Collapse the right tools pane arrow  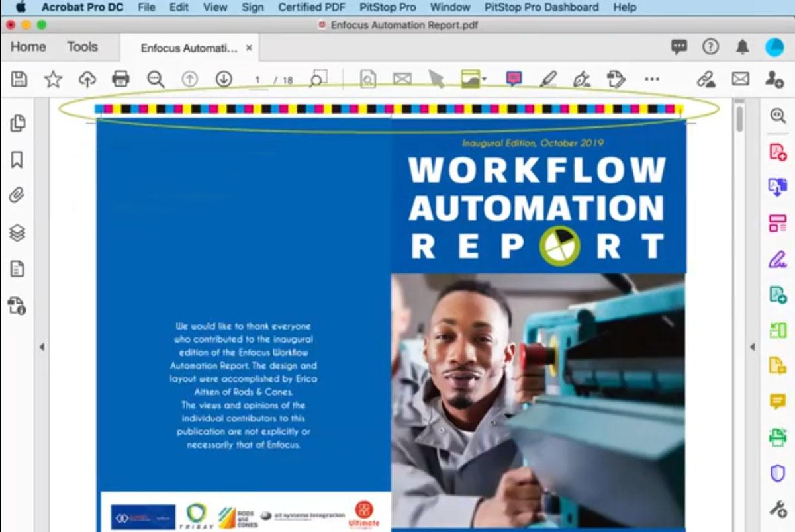(752, 347)
